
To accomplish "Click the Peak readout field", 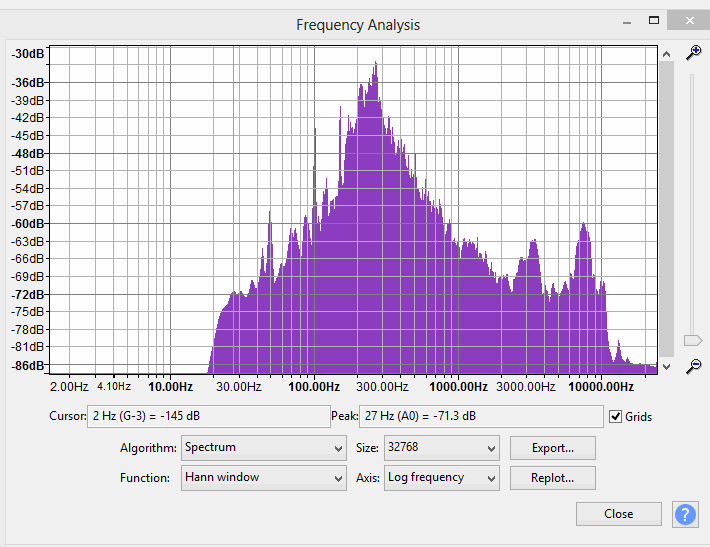I will point(481,416).
